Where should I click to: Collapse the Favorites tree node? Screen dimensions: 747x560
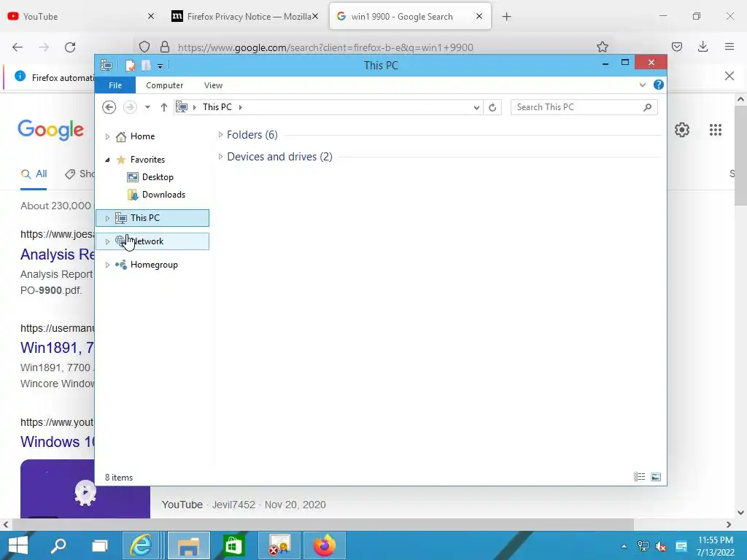pyautogui.click(x=107, y=160)
